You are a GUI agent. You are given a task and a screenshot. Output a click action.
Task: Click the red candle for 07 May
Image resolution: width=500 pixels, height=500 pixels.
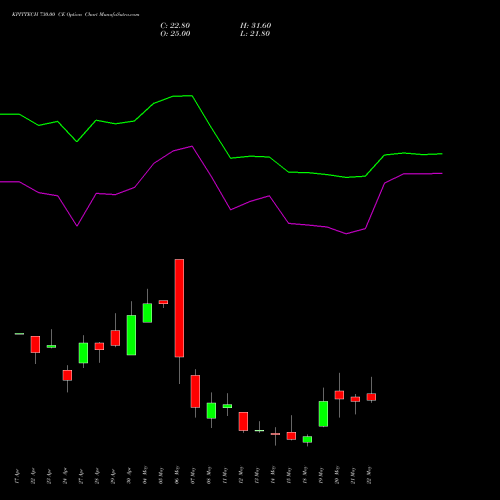195,391
